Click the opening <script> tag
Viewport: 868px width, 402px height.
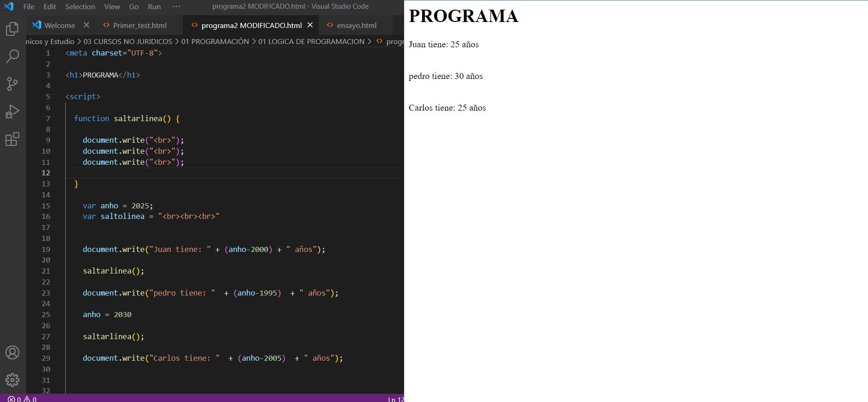click(x=83, y=96)
